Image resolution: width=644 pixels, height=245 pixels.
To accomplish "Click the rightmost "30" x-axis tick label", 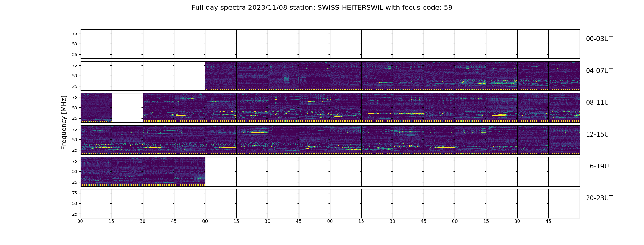I will pyautogui.click(x=517, y=221).
